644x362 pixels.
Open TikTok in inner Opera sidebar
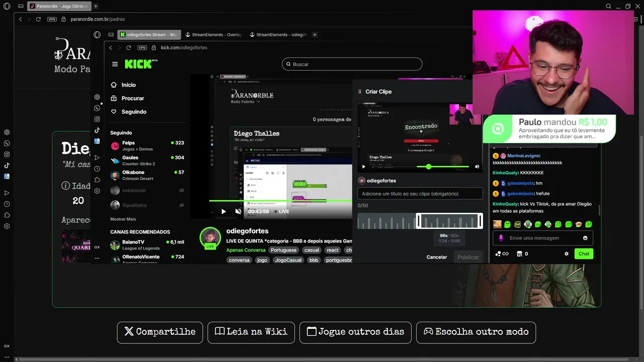[x=97, y=130]
